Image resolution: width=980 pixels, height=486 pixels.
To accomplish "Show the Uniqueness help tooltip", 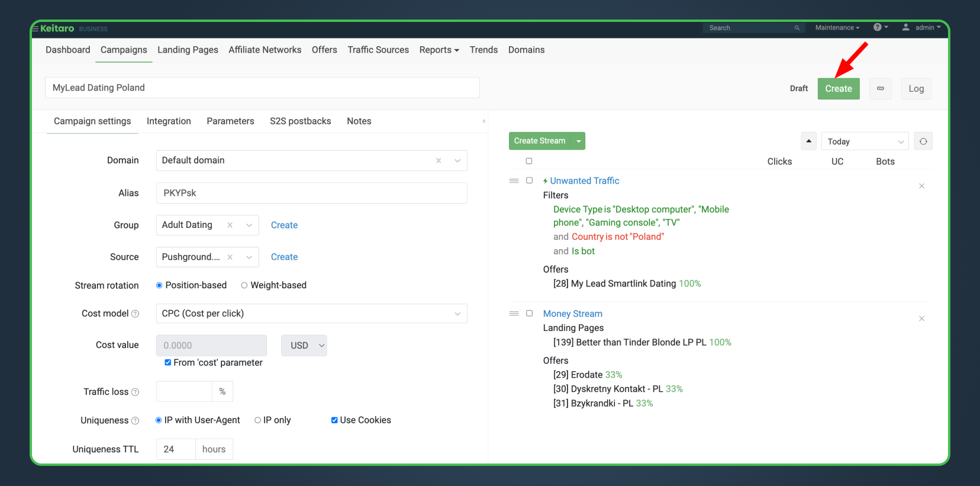I will coord(135,420).
